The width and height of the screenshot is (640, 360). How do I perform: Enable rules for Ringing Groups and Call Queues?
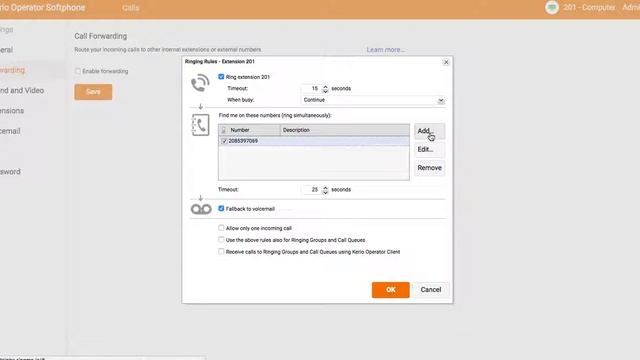(221, 240)
